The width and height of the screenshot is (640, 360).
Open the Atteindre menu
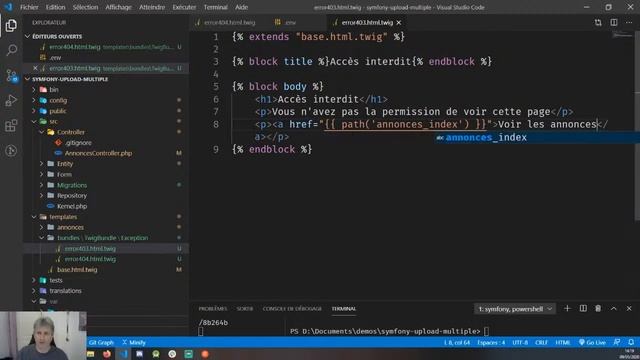click(x=152, y=7)
